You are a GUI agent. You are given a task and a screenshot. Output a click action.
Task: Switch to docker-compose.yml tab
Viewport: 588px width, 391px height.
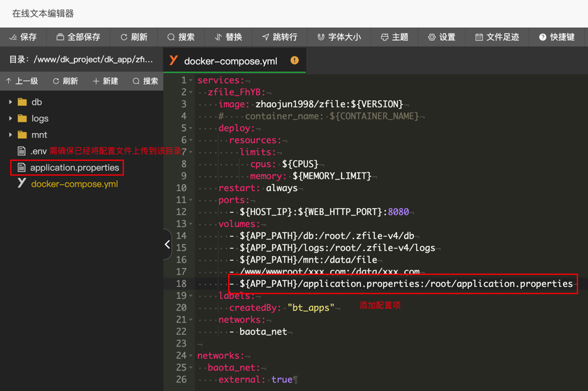(230, 61)
